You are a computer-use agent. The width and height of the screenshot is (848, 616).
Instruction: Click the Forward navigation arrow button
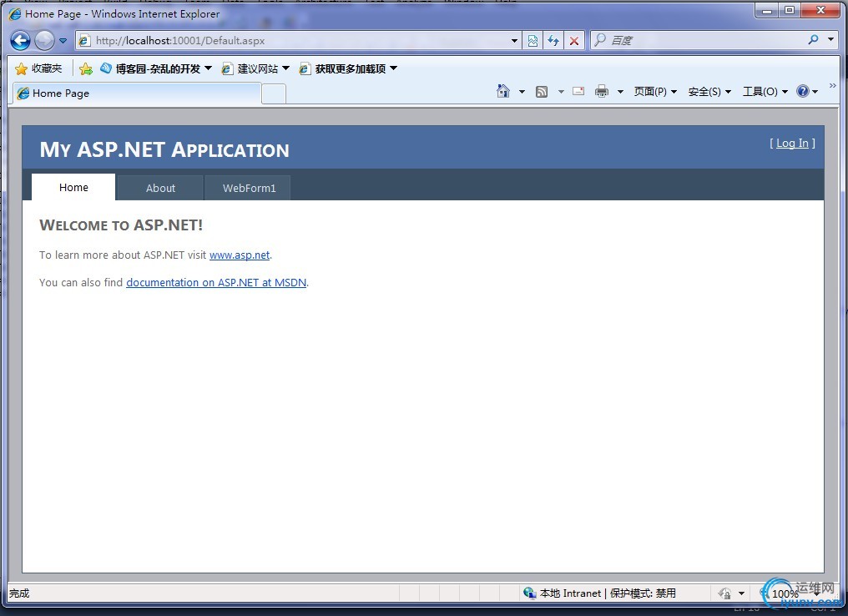tap(44, 41)
